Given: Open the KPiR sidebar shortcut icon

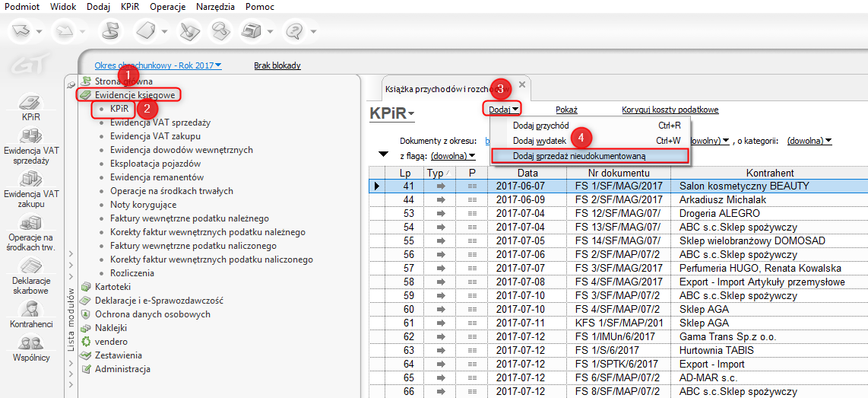Looking at the screenshot, I should point(30,103).
